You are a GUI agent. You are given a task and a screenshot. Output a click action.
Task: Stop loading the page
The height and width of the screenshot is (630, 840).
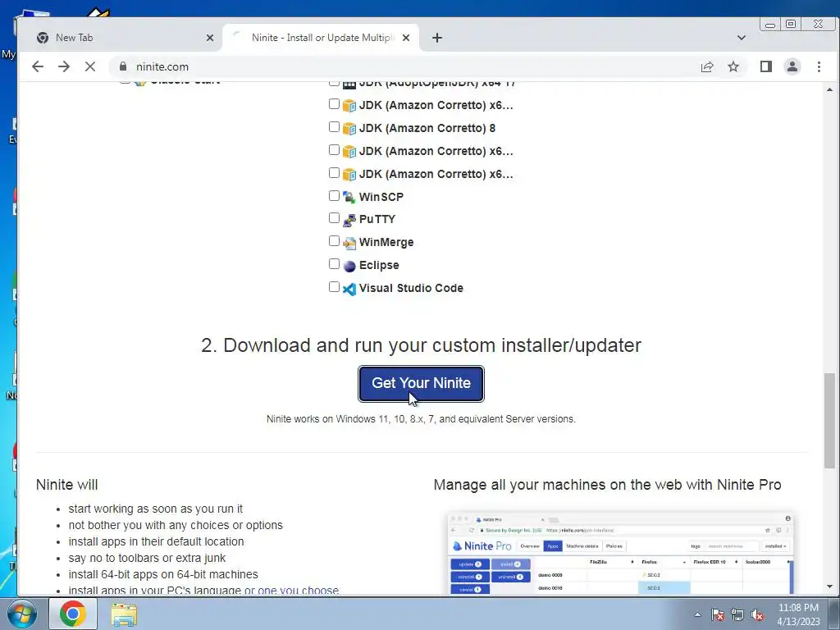point(90,67)
